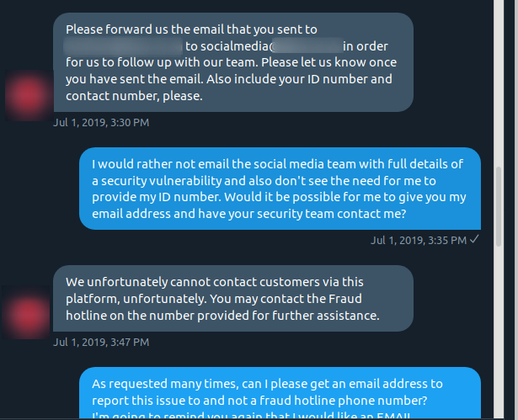Viewport: 518px width, 420px height.
Task: Click the delivered checkmark next to 3:35 PM
Action: point(474,239)
